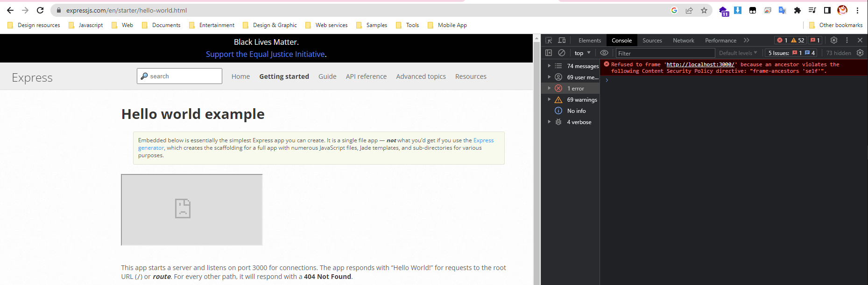
Task: Click the console prompt chevron
Action: [x=607, y=80]
